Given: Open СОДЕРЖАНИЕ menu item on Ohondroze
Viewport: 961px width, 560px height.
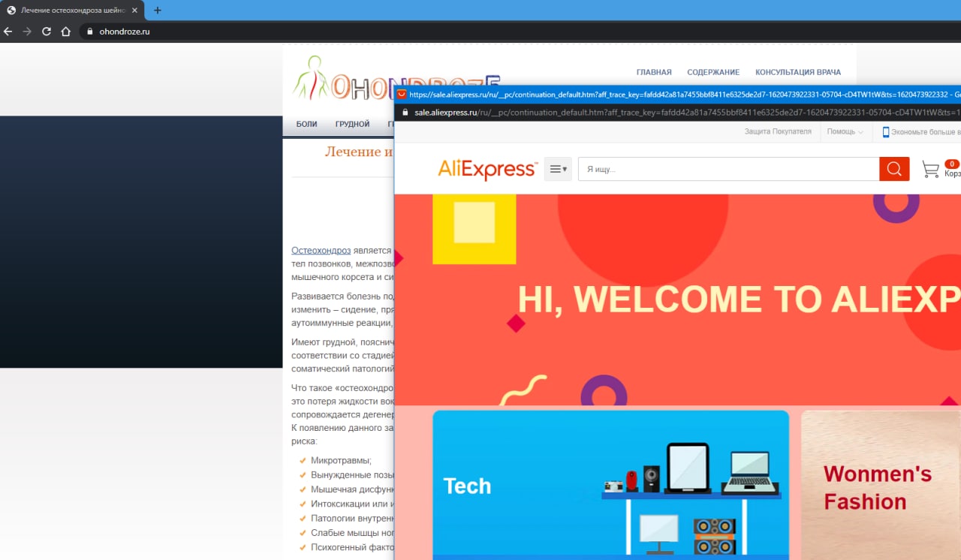Looking at the screenshot, I should pos(713,72).
